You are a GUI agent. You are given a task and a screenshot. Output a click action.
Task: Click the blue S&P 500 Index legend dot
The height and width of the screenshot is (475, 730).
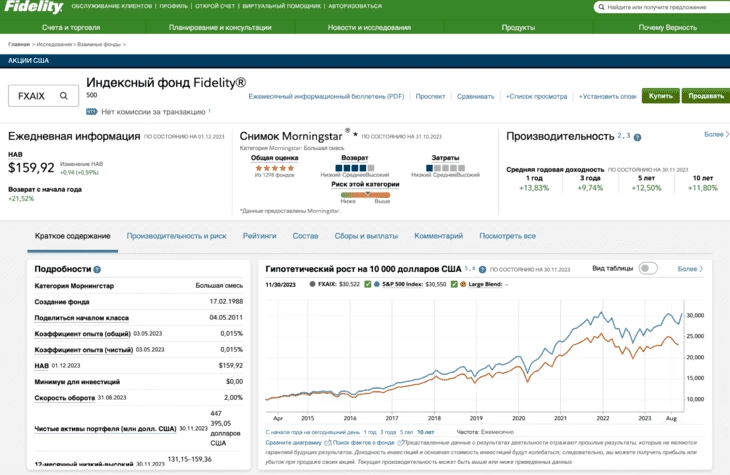point(376,284)
